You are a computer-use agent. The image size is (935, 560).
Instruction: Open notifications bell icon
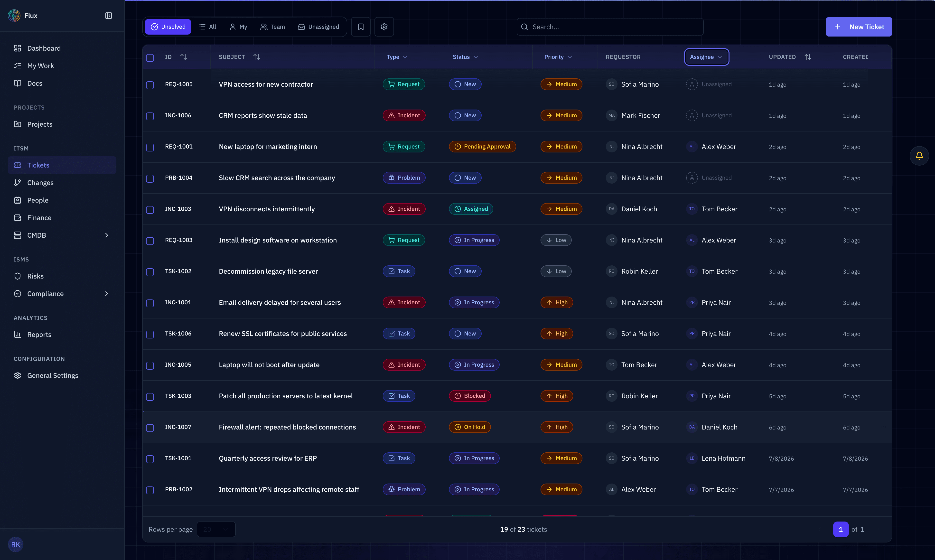919,156
